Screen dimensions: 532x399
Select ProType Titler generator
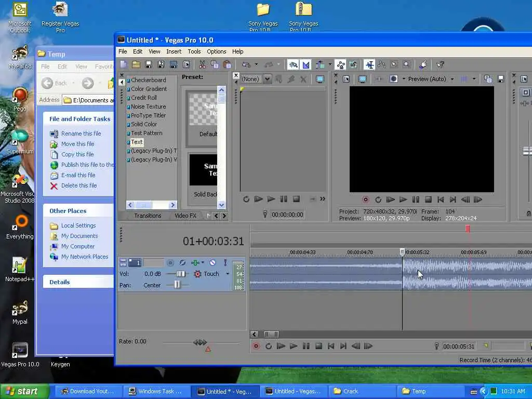point(148,115)
